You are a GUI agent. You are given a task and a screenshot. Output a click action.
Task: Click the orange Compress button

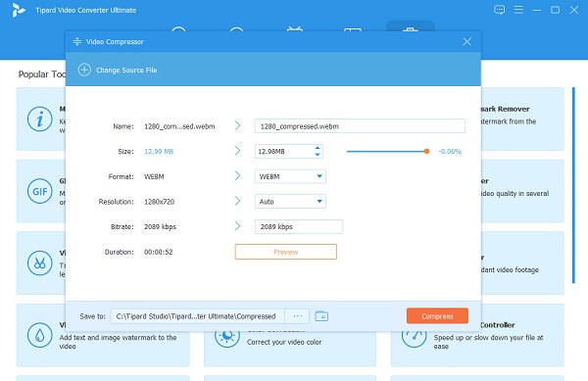(437, 316)
